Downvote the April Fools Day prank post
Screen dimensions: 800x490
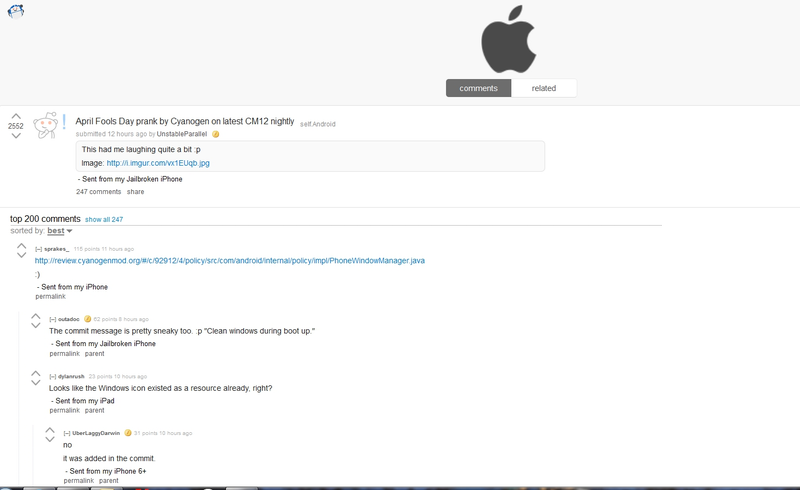16,136
